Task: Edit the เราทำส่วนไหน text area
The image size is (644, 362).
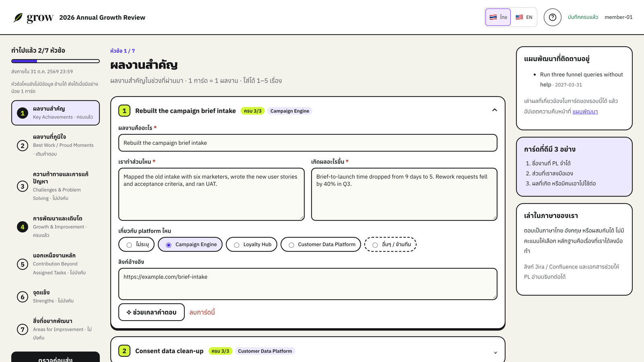Action: point(211,194)
